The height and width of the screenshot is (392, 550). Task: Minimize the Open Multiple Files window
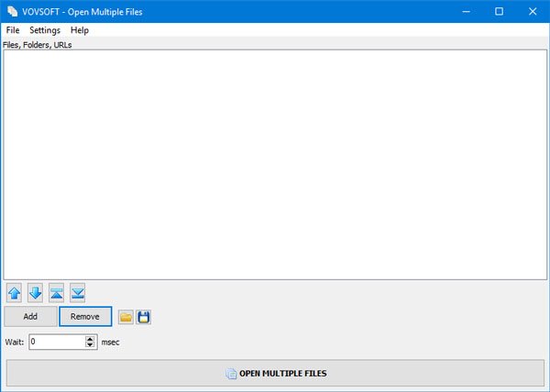pos(467,12)
